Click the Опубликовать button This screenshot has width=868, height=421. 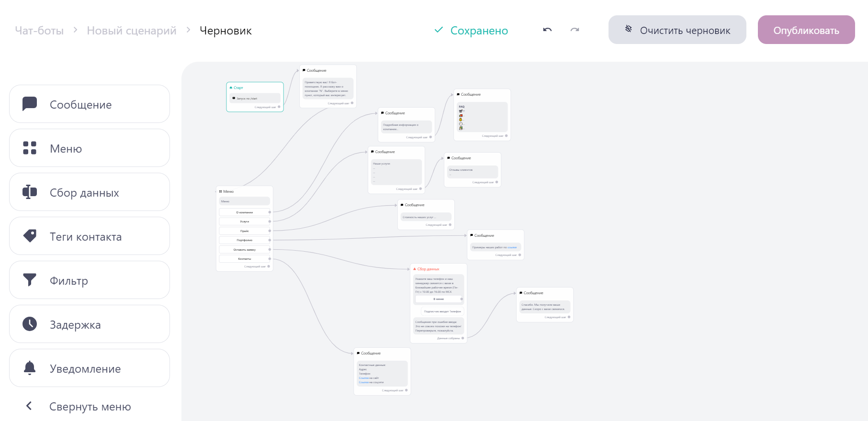click(x=806, y=30)
